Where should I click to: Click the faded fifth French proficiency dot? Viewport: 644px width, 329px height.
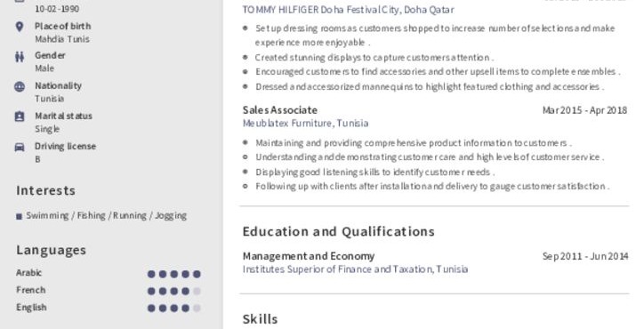coord(197,292)
